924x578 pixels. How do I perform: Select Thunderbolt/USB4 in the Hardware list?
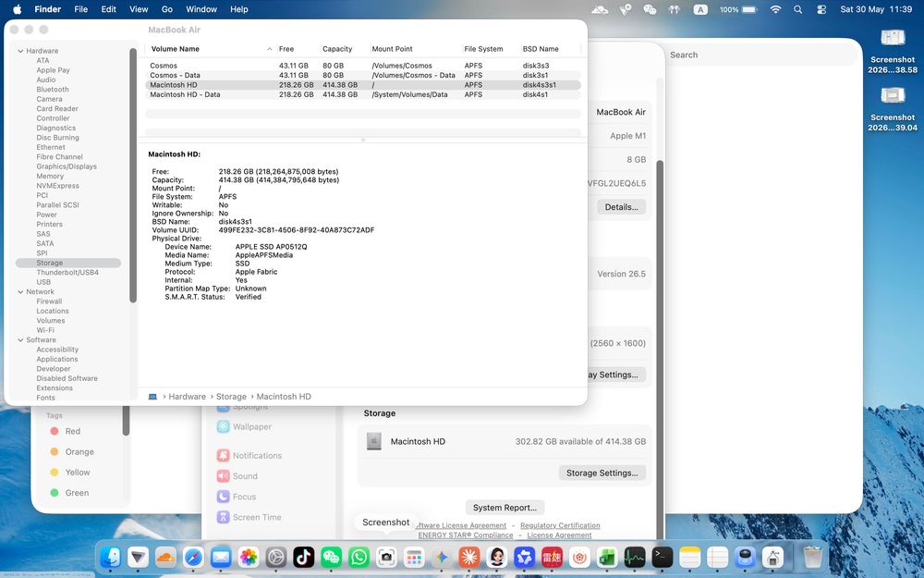click(67, 273)
